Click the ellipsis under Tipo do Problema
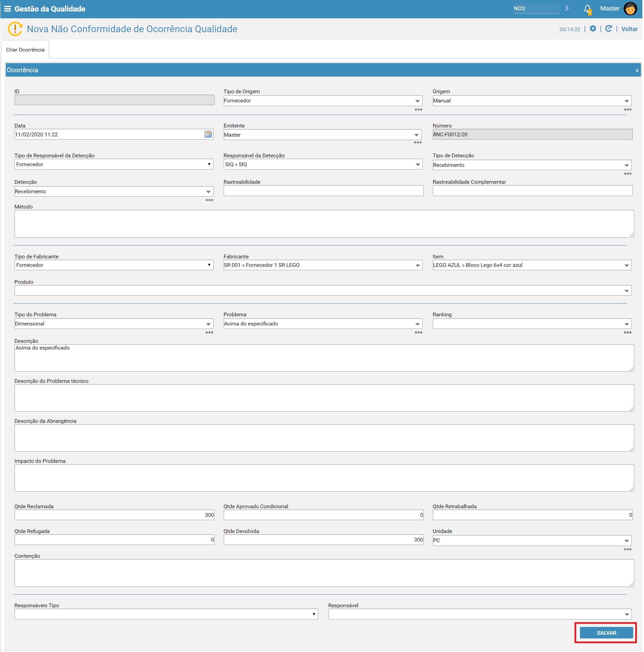 point(209,332)
